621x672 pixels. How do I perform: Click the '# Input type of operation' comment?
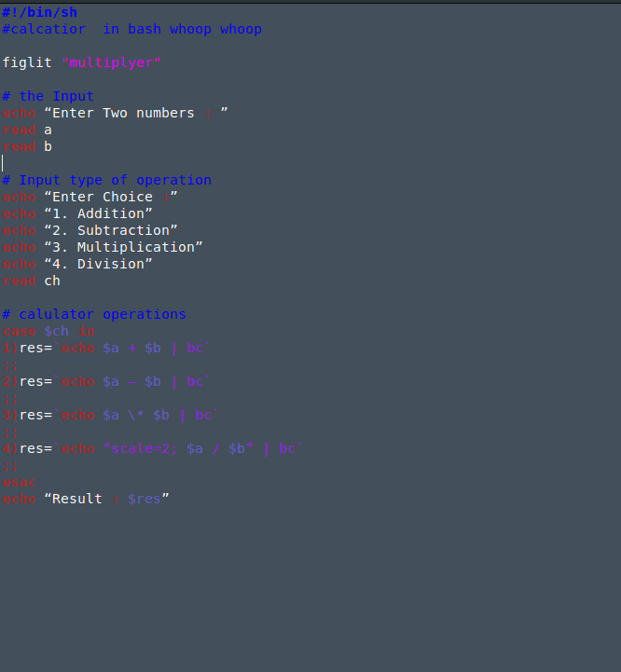[x=106, y=180]
